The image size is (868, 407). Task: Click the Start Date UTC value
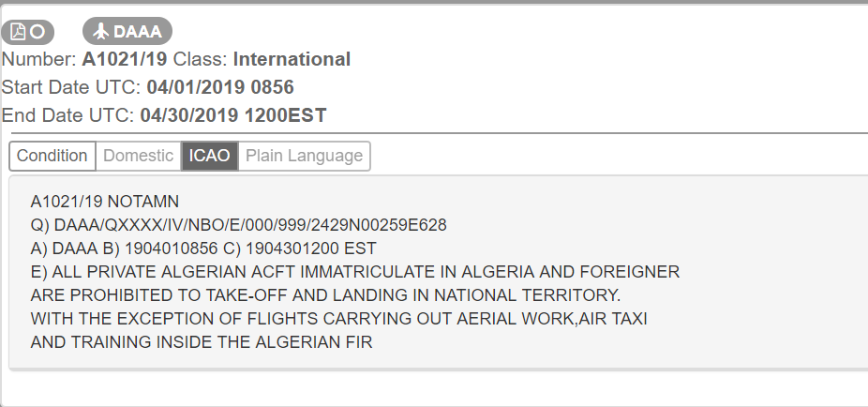(x=220, y=88)
